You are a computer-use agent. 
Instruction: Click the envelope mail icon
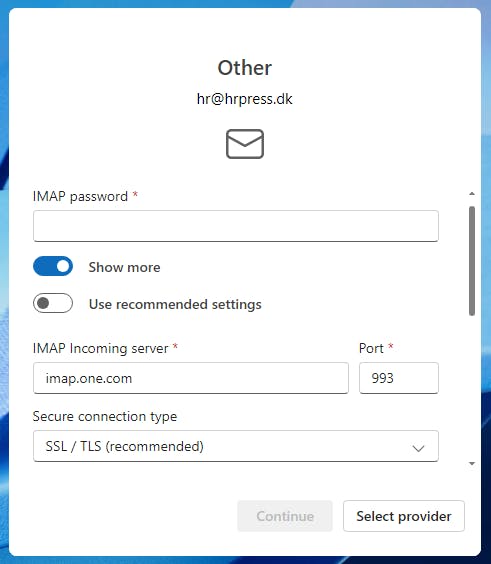(245, 144)
